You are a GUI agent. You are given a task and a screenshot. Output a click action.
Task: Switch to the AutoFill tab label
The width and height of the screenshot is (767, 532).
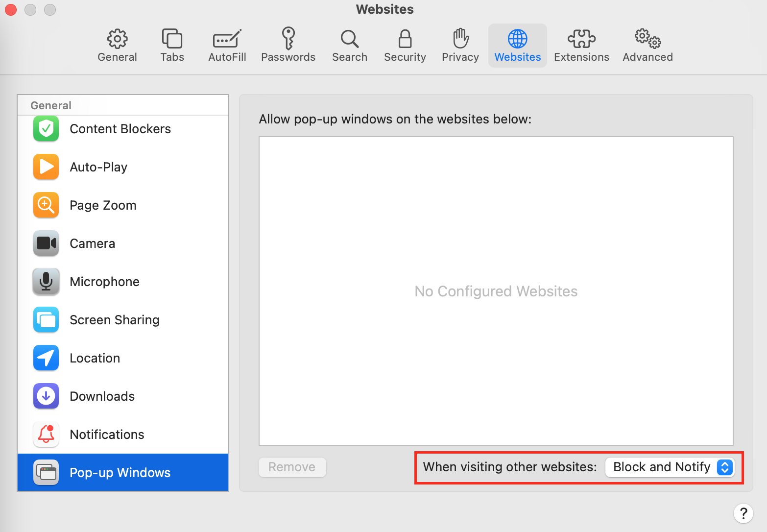tap(227, 57)
